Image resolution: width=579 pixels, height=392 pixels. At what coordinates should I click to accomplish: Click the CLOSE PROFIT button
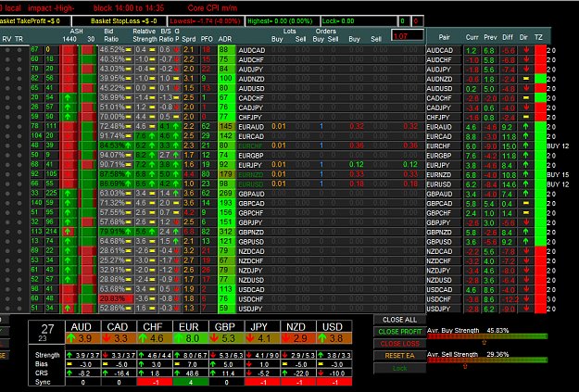(399, 332)
